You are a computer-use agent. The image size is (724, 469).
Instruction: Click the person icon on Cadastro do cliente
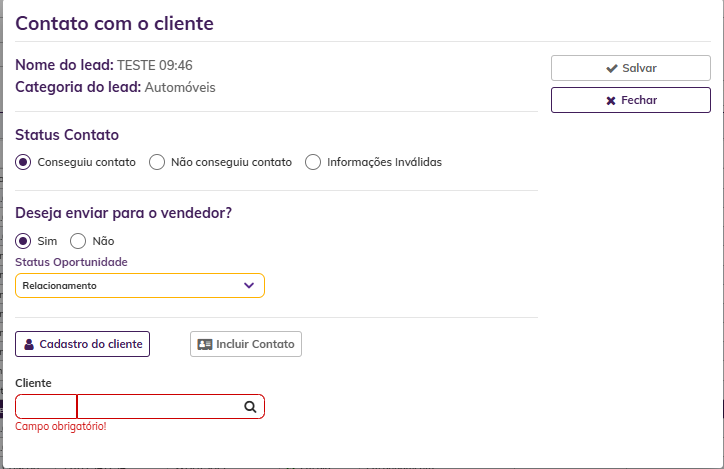point(28,344)
